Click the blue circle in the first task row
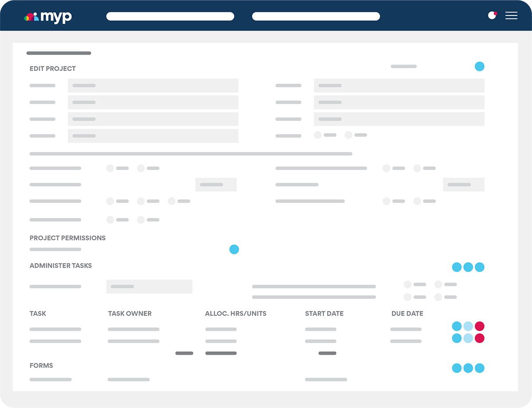Screen dimensions: 532x408 457,326
